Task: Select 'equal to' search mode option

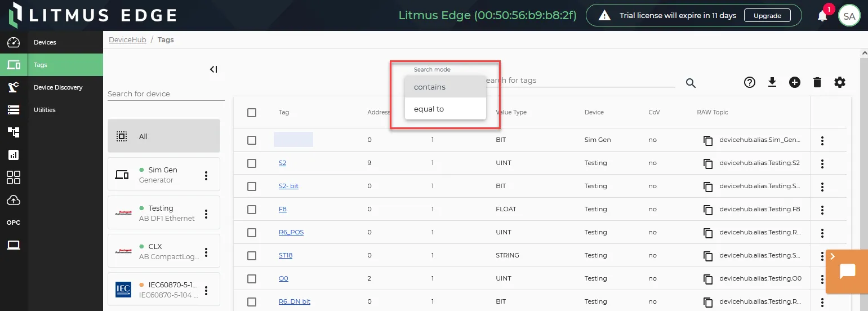Action: pyautogui.click(x=445, y=109)
